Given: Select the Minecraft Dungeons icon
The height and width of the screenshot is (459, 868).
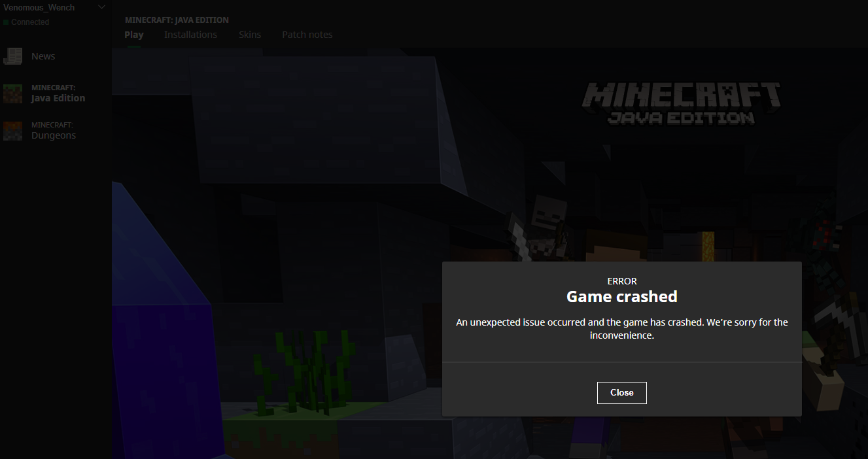Looking at the screenshot, I should click(12, 131).
